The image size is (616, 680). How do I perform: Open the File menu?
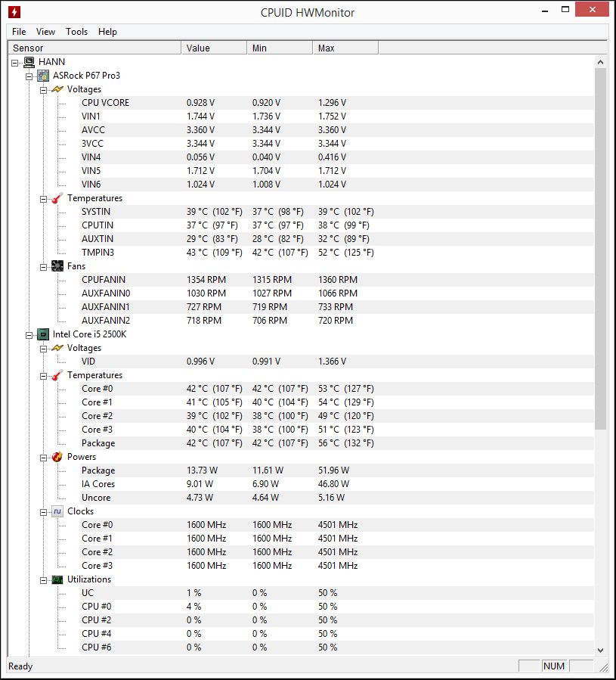(19, 32)
